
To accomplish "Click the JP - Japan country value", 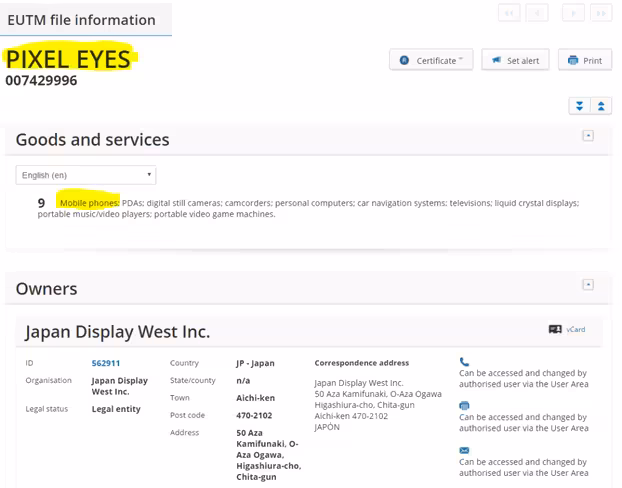I will (255, 363).
